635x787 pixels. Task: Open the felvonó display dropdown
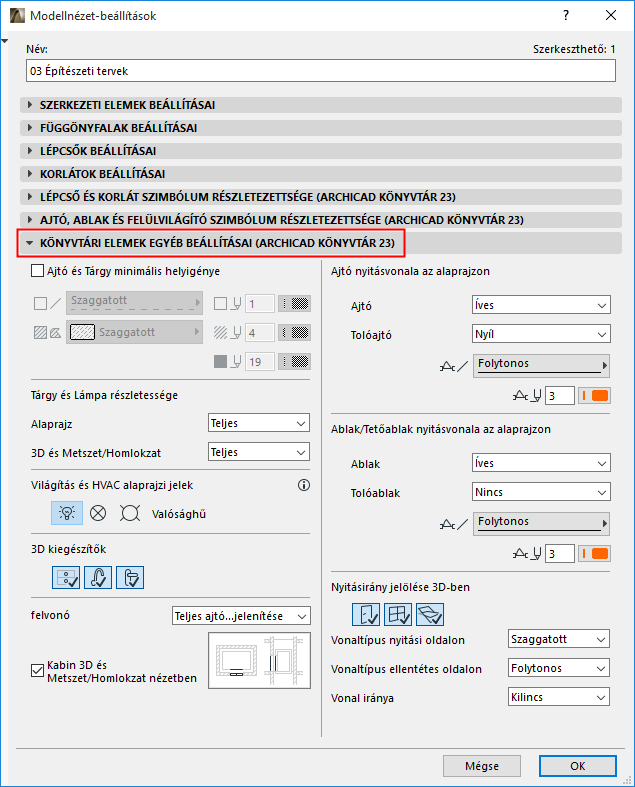pos(241,616)
